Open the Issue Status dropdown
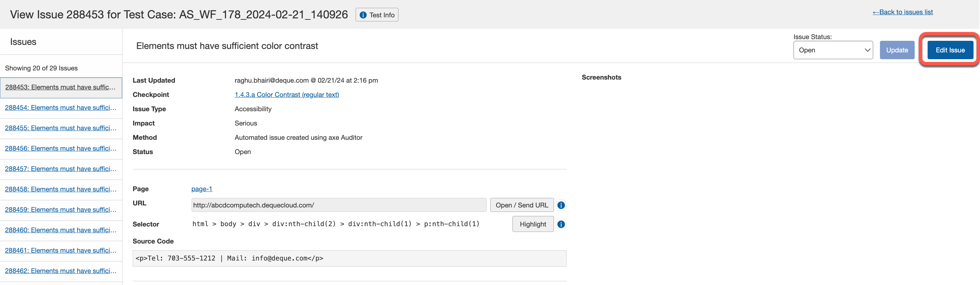Viewport: 980px width, 285px height. coord(833,50)
